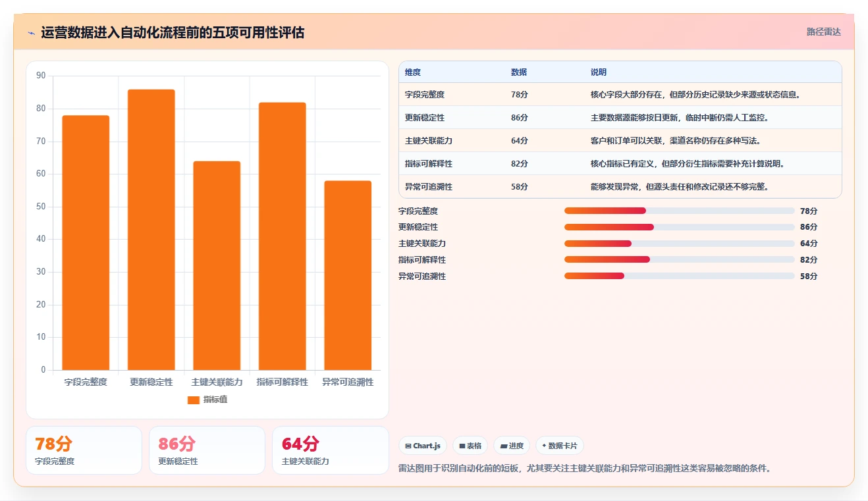
Task: Open the 78分 字段完整度 data card
Action: [x=84, y=450]
